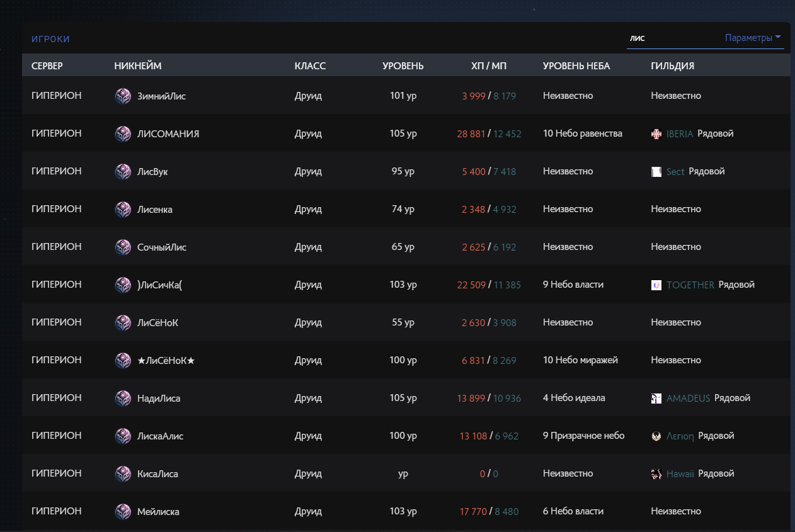Click the Λεгιοη guild emblem icon
Screen dimensions: 795x532
coord(656,436)
